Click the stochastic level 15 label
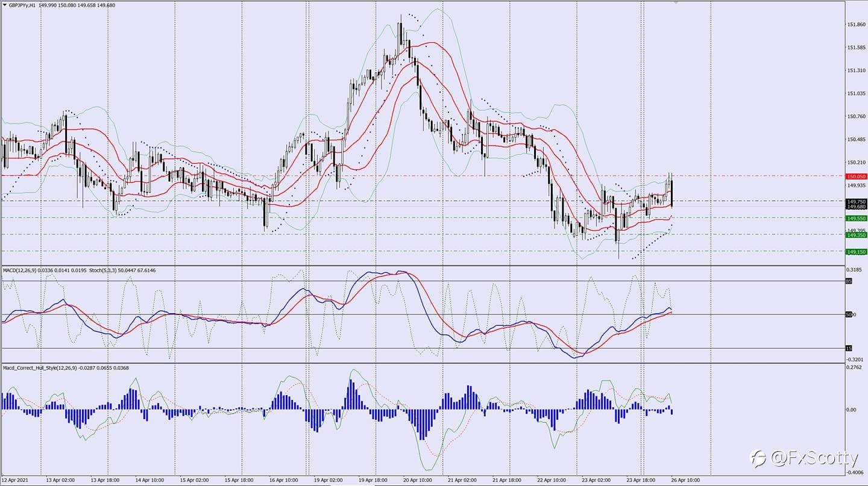The width and height of the screenshot is (868, 486). 849,348
